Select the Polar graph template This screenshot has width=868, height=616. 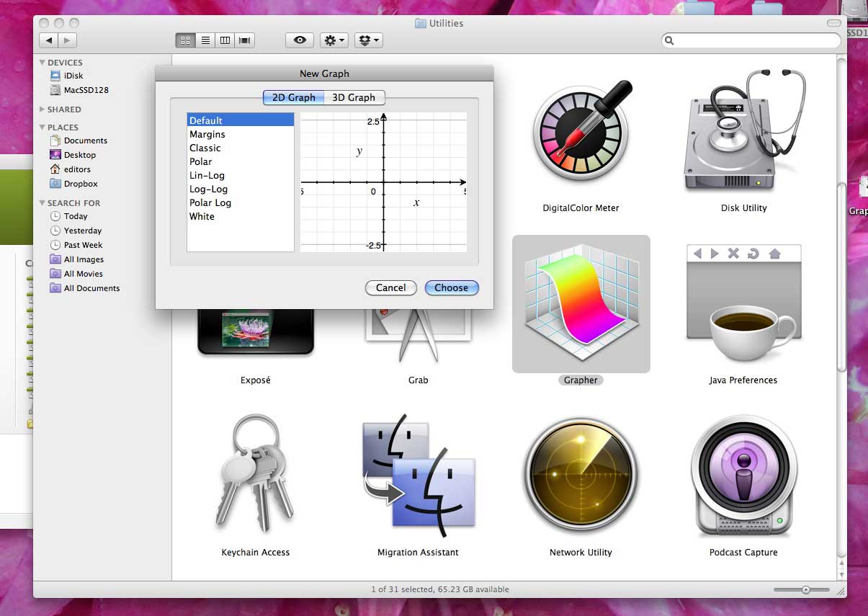coord(241,161)
